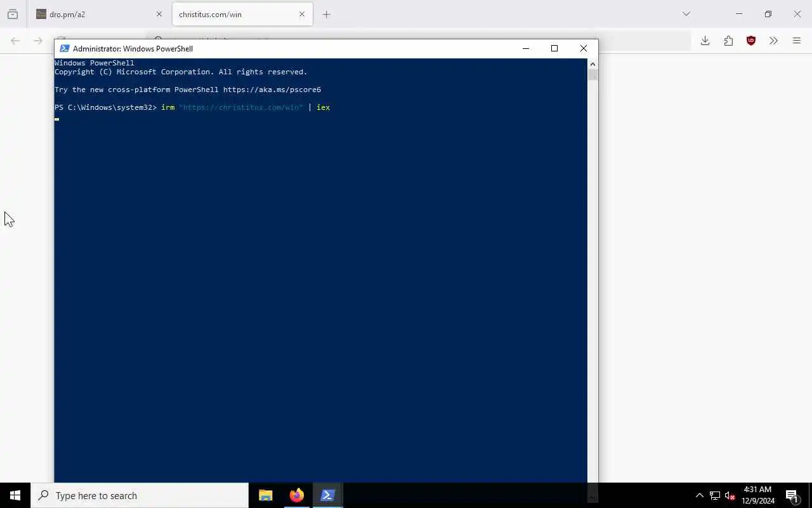Open Firefox View in the tab bar

tap(13, 14)
